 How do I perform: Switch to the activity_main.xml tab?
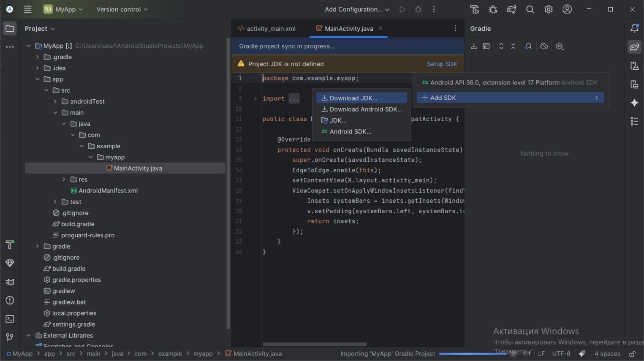coord(266,29)
